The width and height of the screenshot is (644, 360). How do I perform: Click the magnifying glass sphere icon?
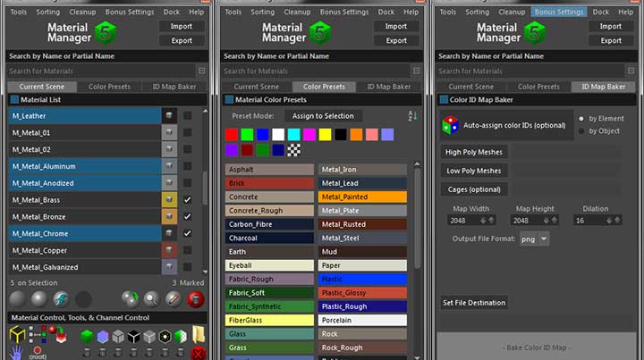151,298
